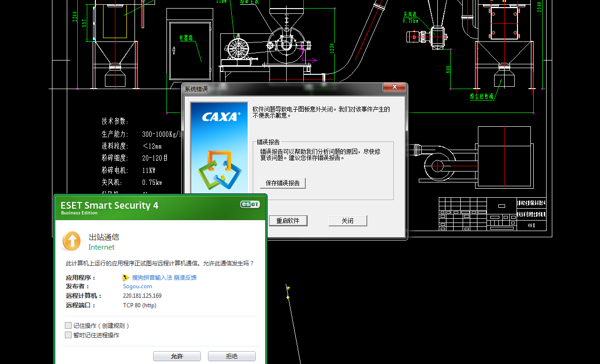
Task: Click the 粉碎电机 label in the drawing
Action: (x=115, y=170)
